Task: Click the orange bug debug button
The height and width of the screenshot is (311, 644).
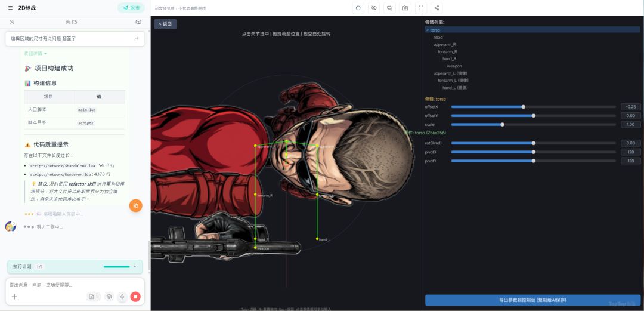Action: coord(136,205)
